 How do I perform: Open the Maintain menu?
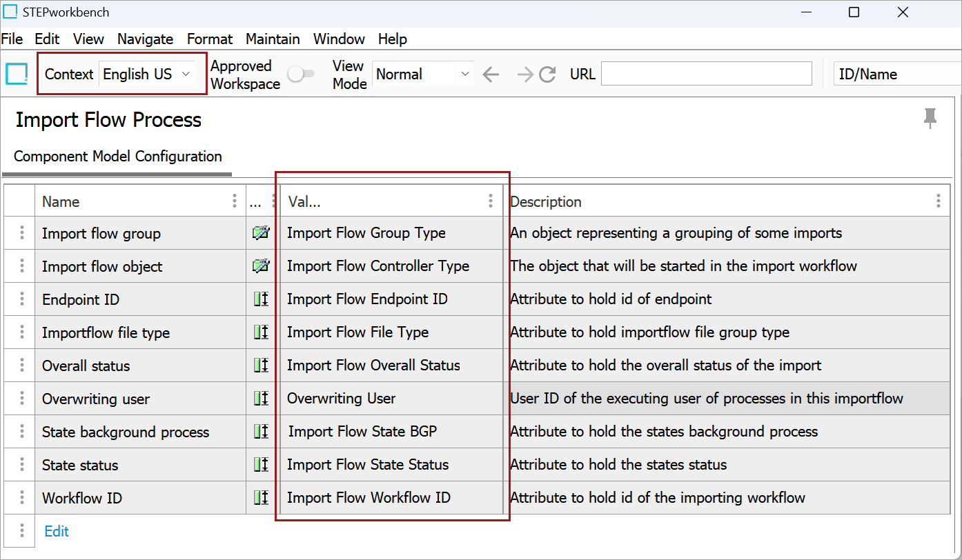(273, 39)
